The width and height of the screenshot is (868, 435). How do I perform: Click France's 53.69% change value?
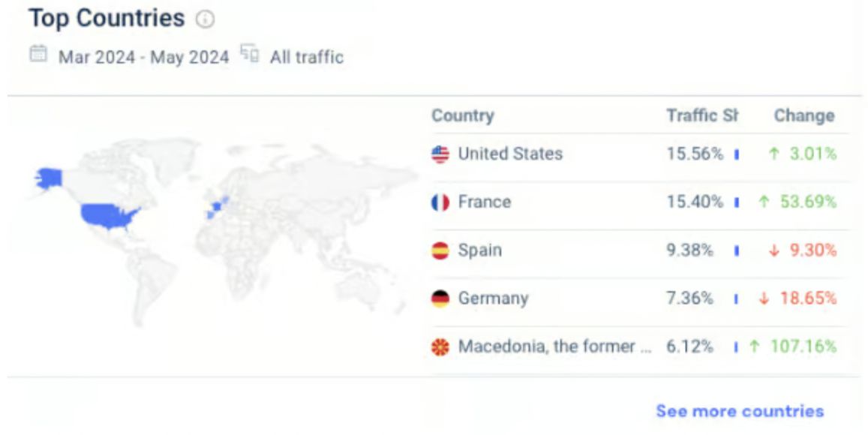(812, 202)
